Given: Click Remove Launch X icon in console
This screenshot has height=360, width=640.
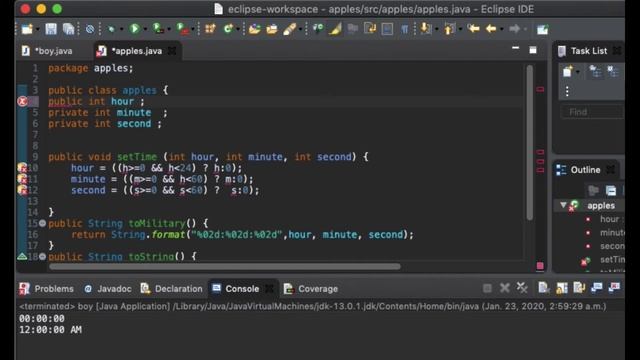Looking at the screenshot, I should (x=504, y=288).
